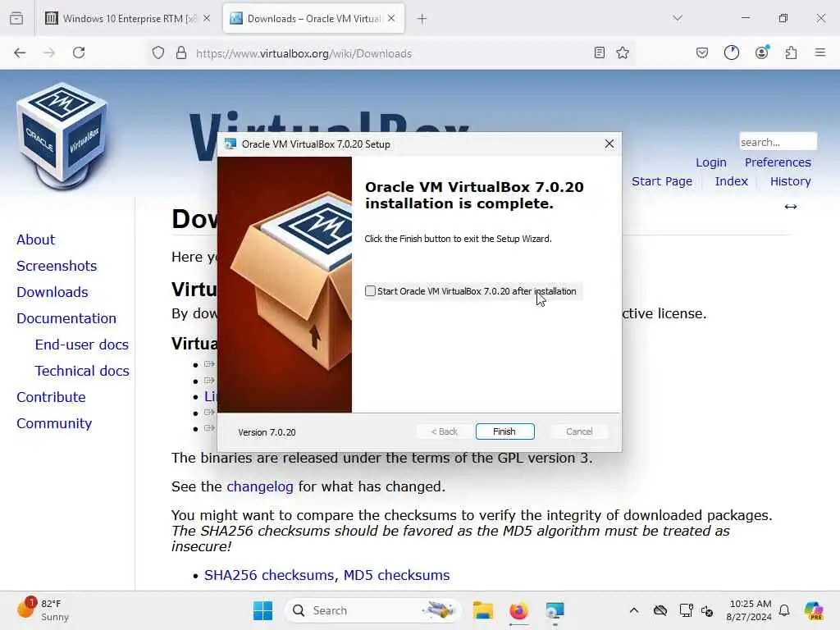Open the Contribute sidebar link
The image size is (840, 630).
point(51,397)
